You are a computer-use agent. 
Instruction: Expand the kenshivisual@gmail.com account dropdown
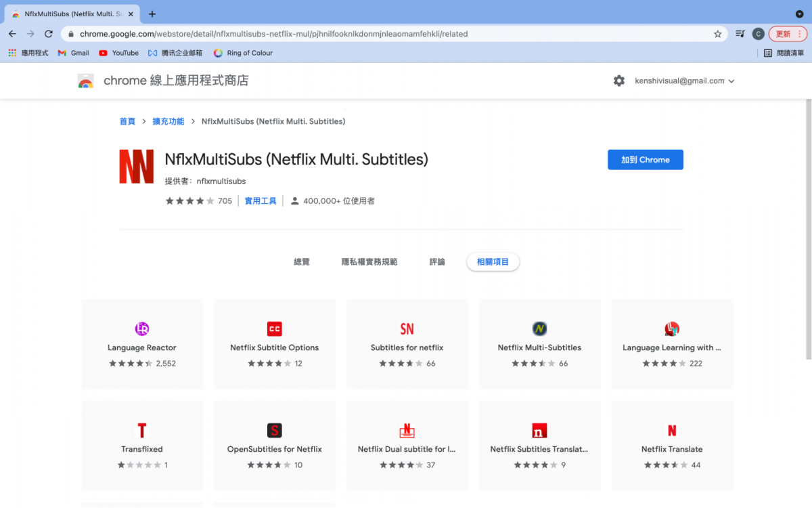685,81
